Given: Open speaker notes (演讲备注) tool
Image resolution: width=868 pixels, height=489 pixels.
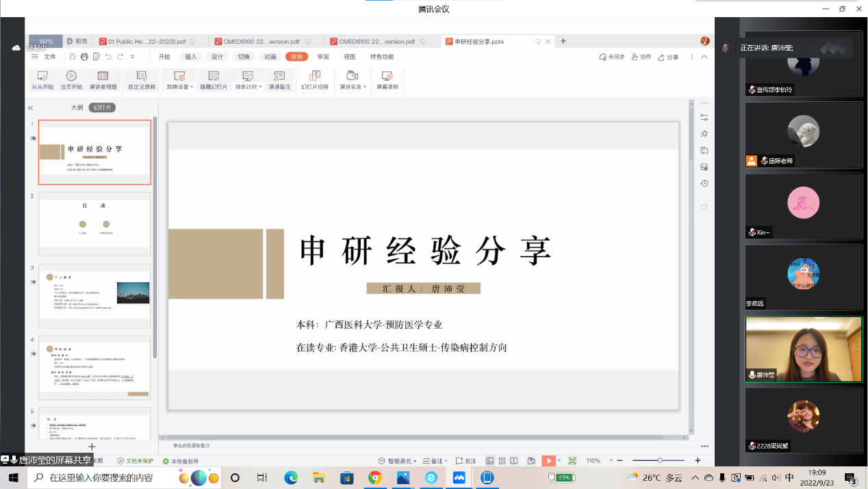Looking at the screenshot, I should coord(279,80).
